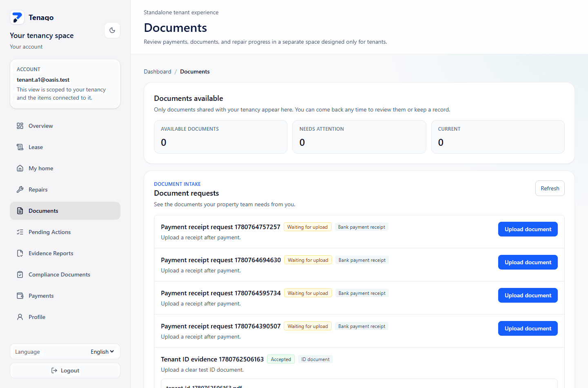Click the tenant.a1@oasis.test account email

click(43, 80)
